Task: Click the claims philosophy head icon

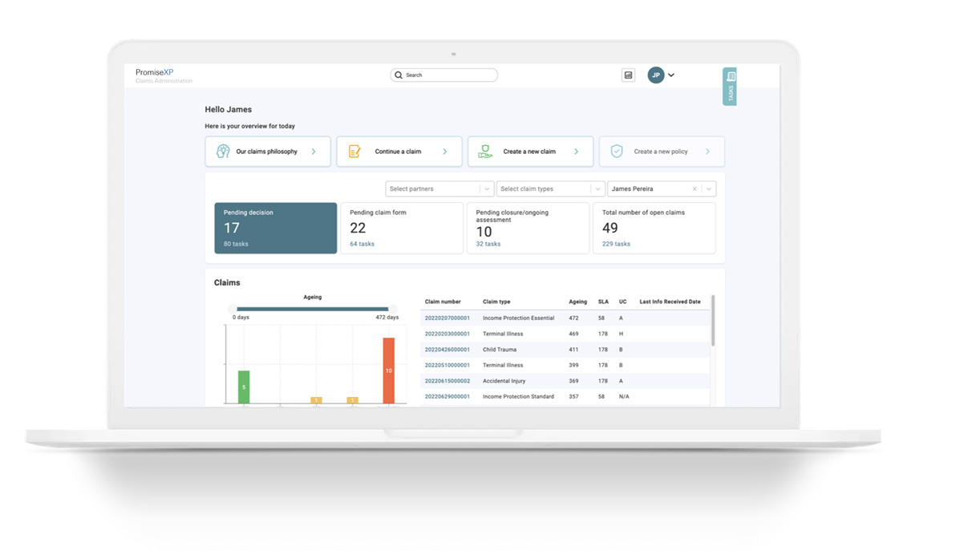Action: pyautogui.click(x=223, y=152)
